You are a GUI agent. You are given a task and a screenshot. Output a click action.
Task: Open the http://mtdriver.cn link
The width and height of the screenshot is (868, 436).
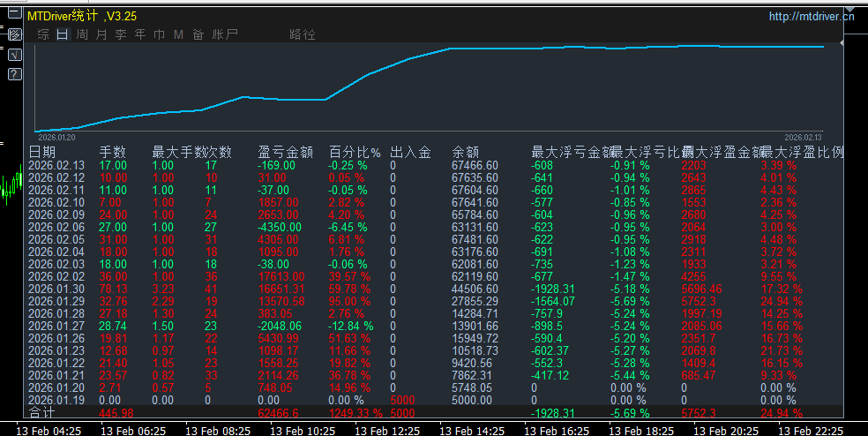tap(812, 17)
